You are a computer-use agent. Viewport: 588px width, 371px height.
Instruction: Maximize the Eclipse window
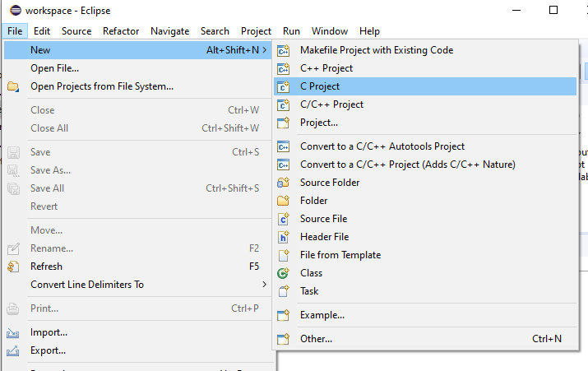553,10
